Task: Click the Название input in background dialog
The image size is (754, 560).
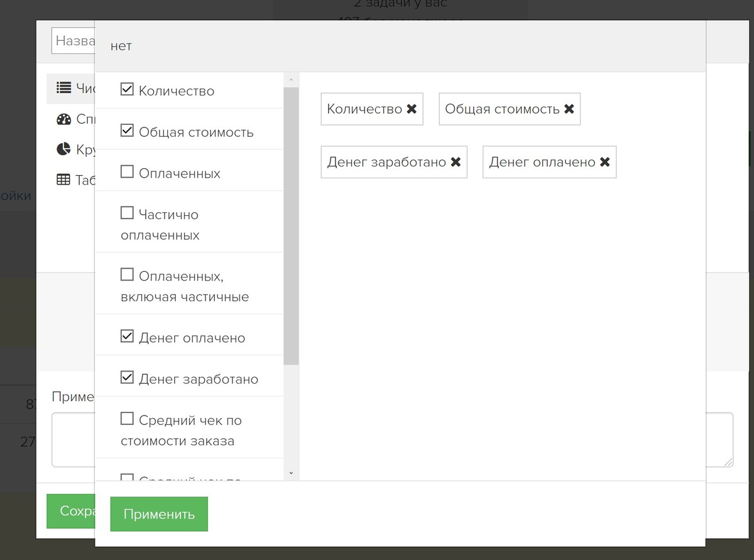Action: 73,40
